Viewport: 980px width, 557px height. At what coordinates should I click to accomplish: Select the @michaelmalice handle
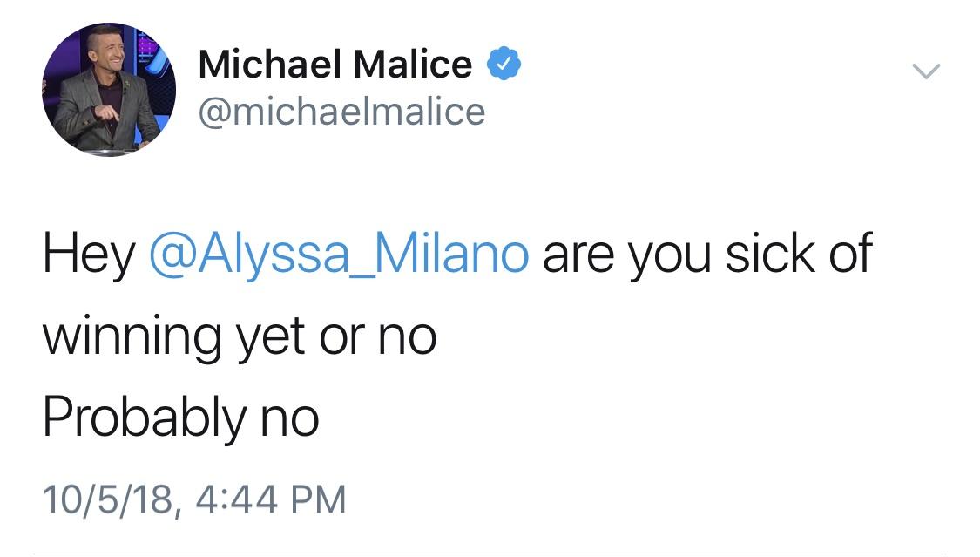341,112
